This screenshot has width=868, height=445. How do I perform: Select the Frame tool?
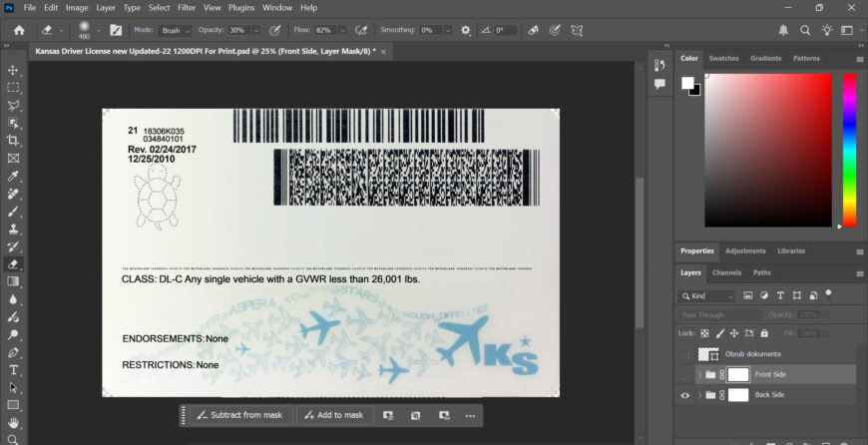click(x=13, y=159)
